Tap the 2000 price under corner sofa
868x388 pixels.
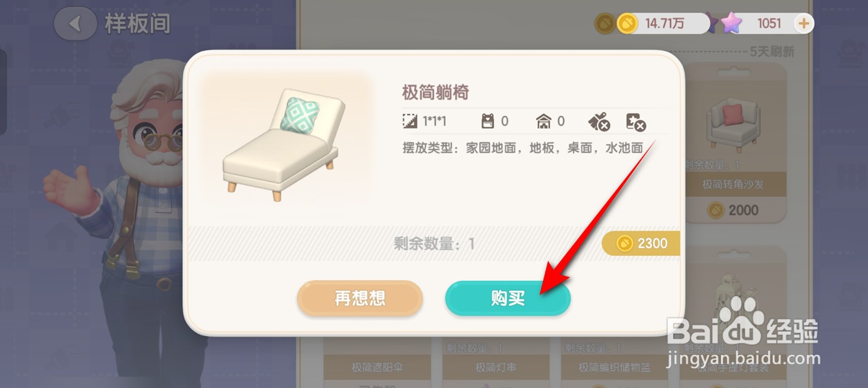pyautogui.click(x=733, y=210)
